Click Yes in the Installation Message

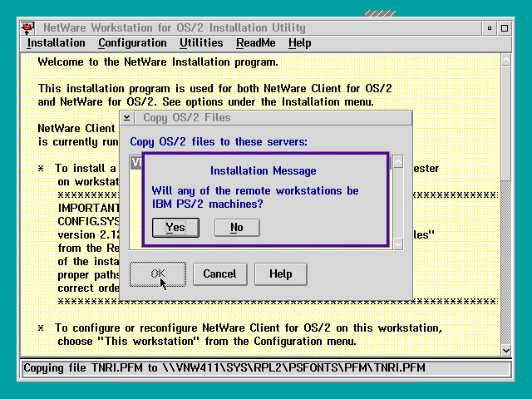point(175,227)
